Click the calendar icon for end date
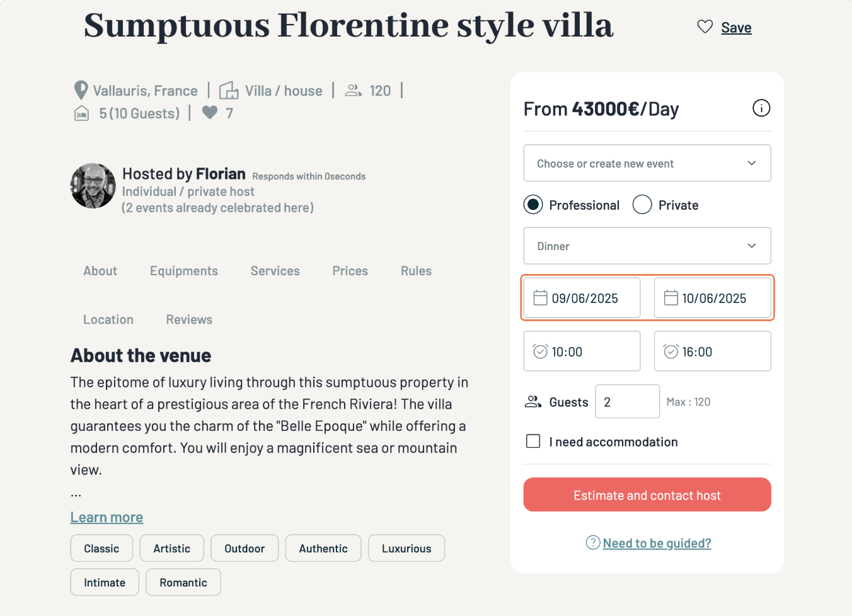 coord(671,298)
